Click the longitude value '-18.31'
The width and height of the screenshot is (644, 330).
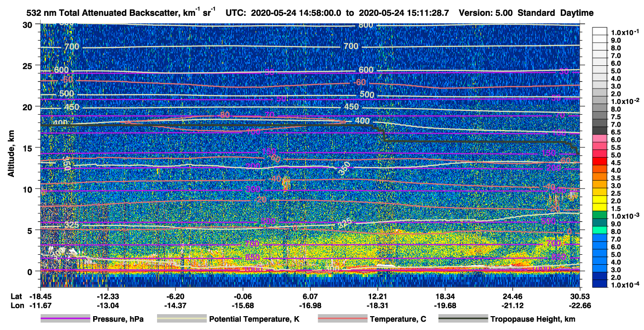[378, 305]
